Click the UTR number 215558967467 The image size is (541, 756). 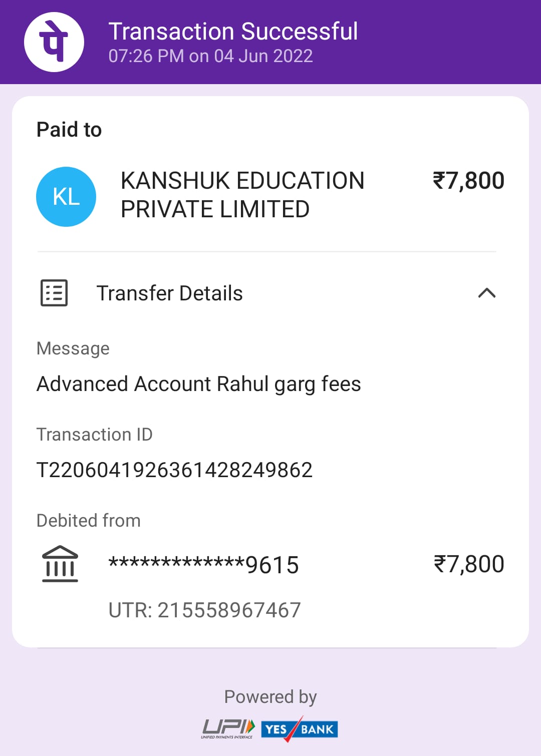point(204,610)
